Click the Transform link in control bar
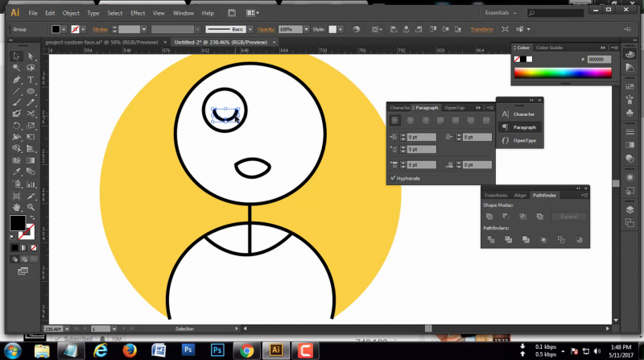Viewport: 644px width, 360px height. pos(481,29)
